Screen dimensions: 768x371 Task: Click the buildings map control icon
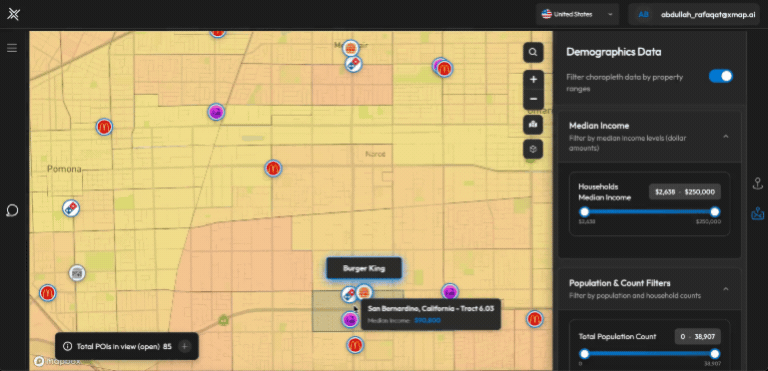[533, 124]
